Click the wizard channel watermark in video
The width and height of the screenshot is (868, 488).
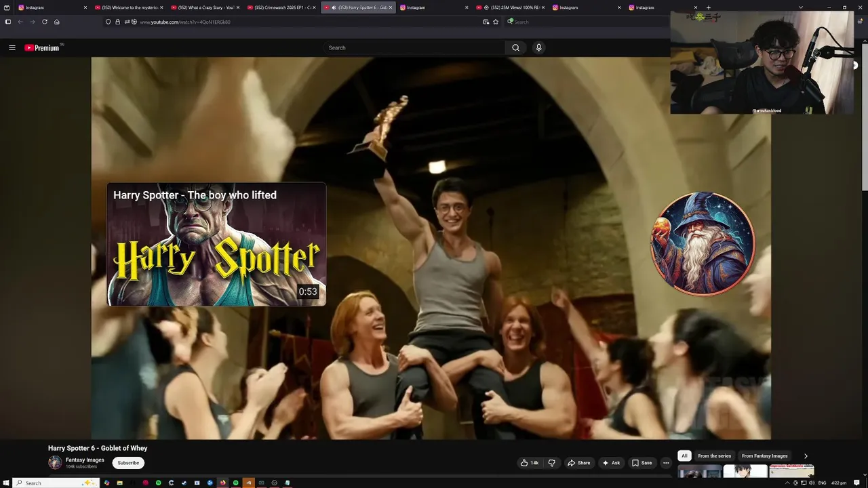[703, 244]
